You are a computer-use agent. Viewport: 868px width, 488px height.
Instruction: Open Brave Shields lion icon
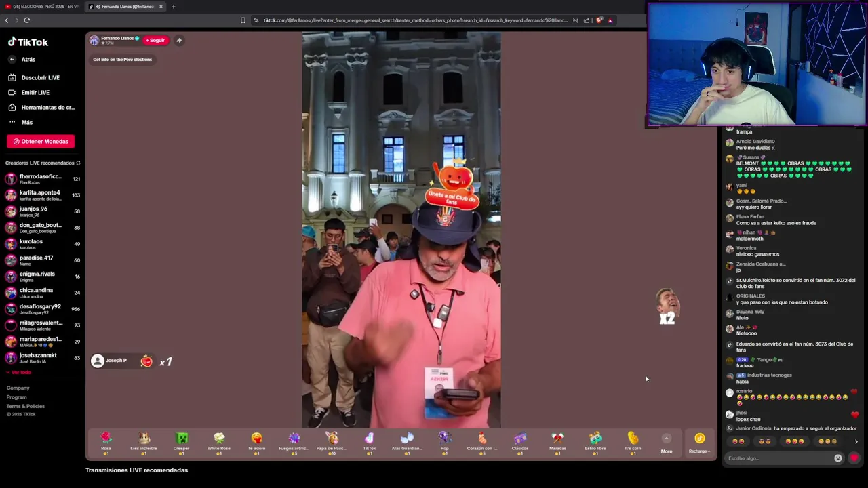click(x=599, y=20)
